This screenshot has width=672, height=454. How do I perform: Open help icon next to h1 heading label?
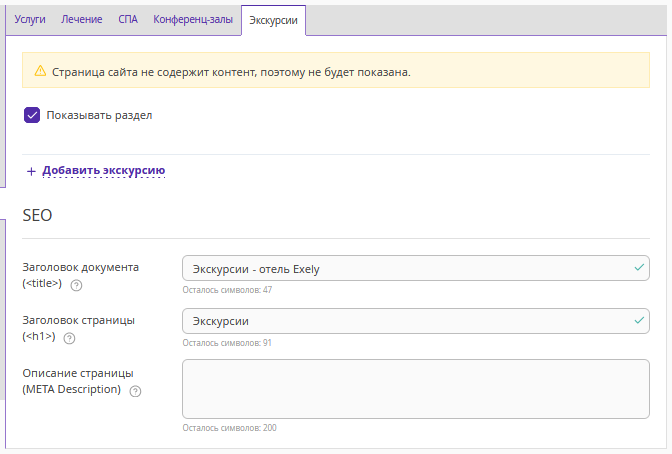click(69, 338)
